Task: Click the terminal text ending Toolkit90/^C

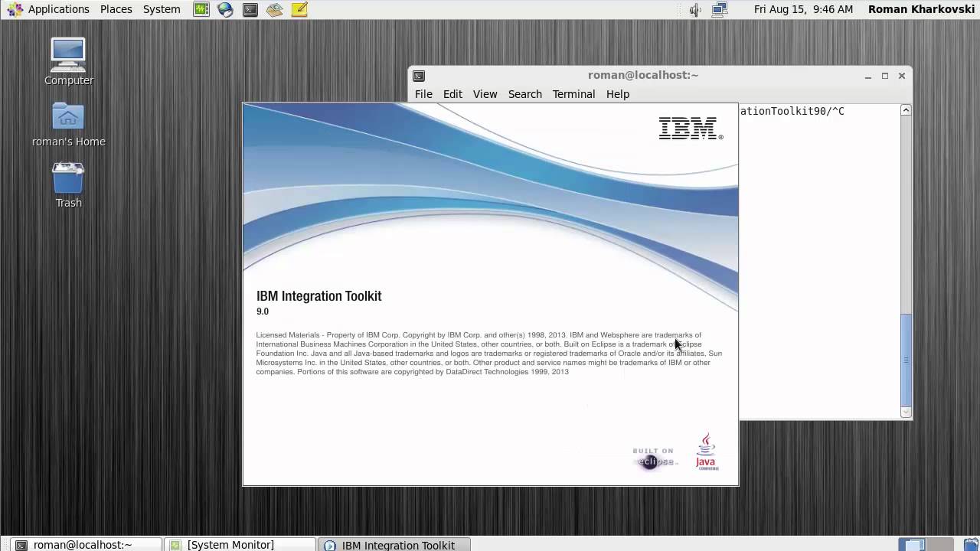Action: [x=792, y=111]
